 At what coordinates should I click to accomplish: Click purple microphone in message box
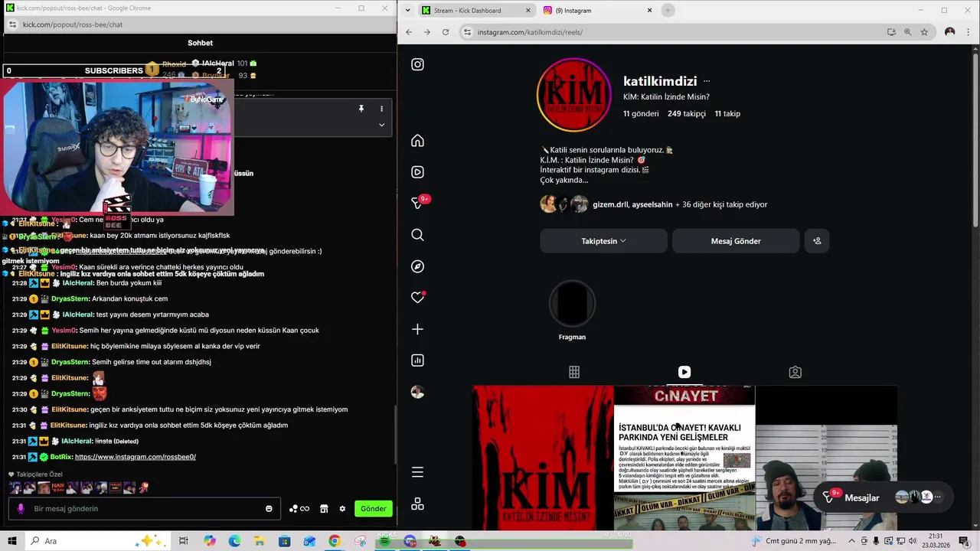(x=21, y=509)
